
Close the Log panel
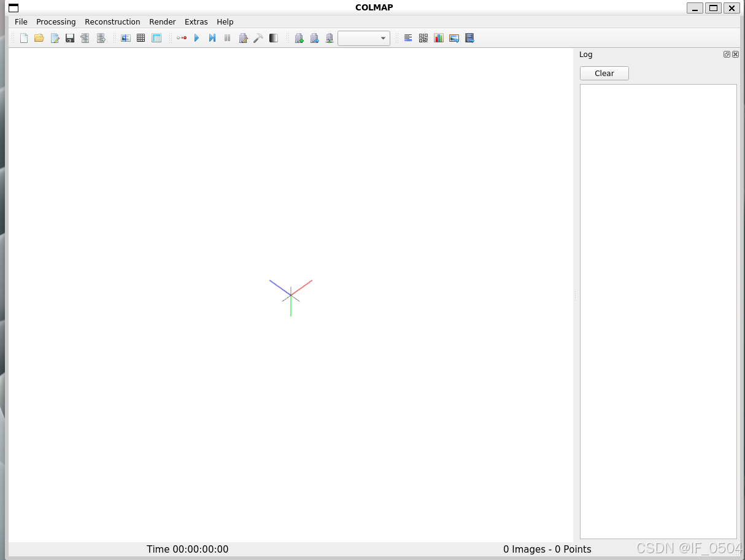click(x=735, y=55)
